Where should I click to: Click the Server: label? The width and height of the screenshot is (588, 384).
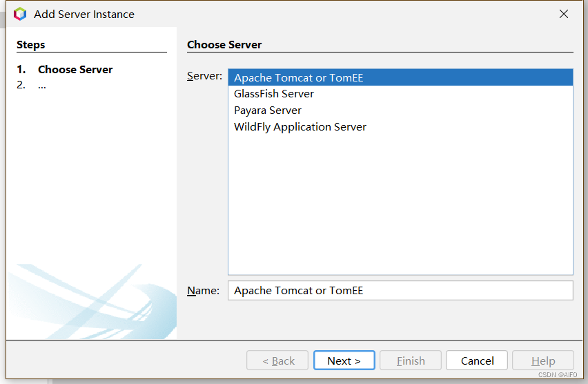click(x=204, y=76)
